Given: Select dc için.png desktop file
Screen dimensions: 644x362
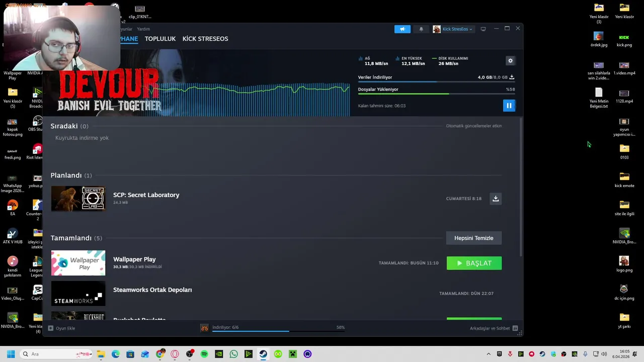Looking at the screenshot, I should 624,293.
